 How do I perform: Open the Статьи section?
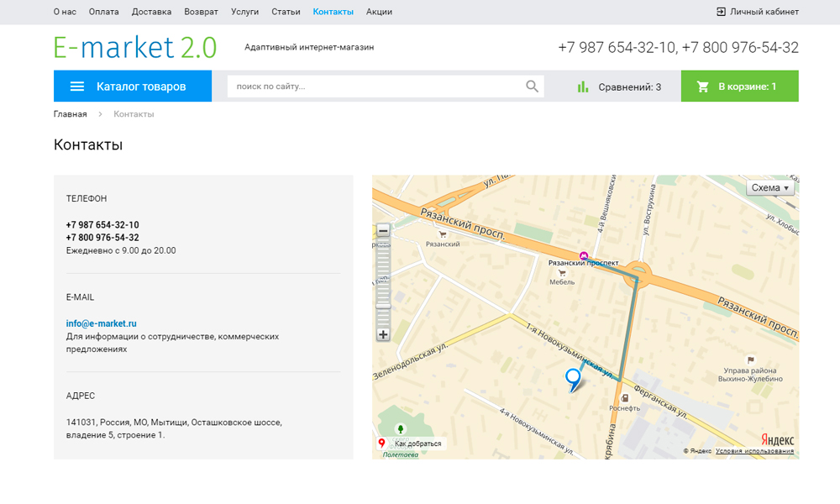coord(286,12)
